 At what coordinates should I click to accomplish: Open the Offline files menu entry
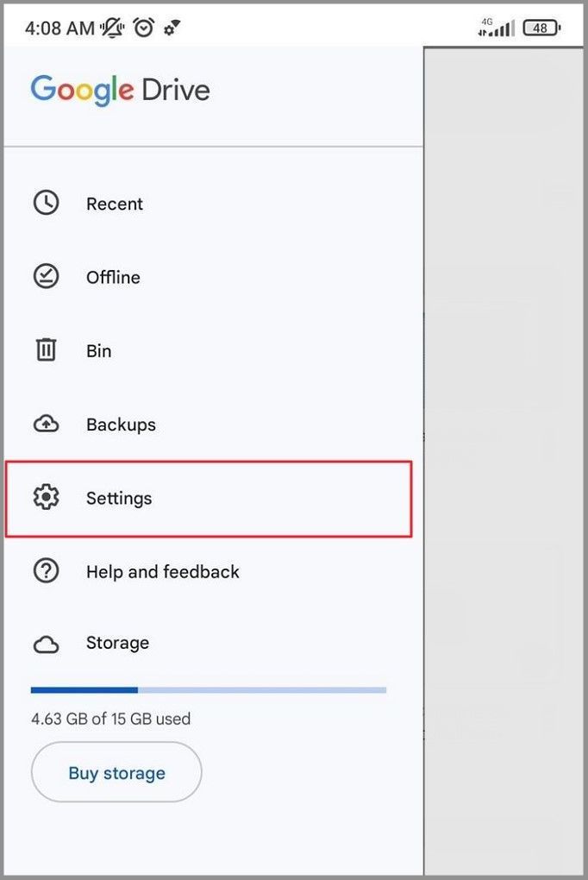pyautogui.click(x=113, y=277)
